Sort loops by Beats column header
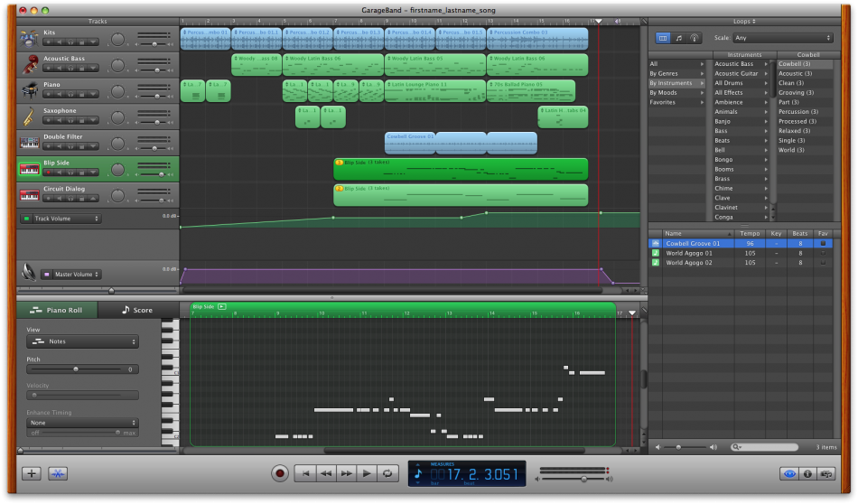Screen dimensions: 858x504 tap(799, 234)
